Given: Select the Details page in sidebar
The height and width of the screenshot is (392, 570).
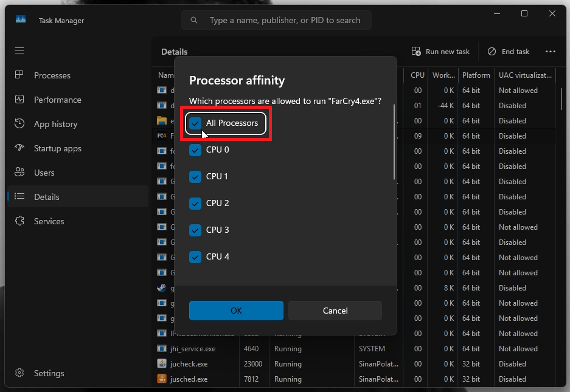Looking at the screenshot, I should pyautogui.click(x=78, y=196).
